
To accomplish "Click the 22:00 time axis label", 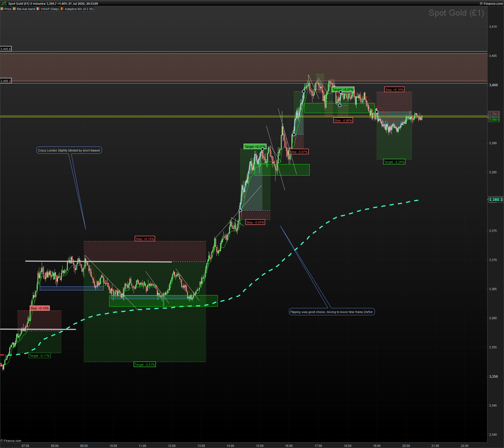I will [465, 445].
